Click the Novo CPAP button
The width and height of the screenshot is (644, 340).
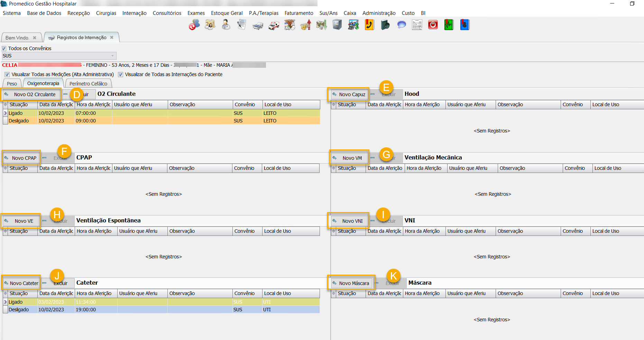coord(21,158)
